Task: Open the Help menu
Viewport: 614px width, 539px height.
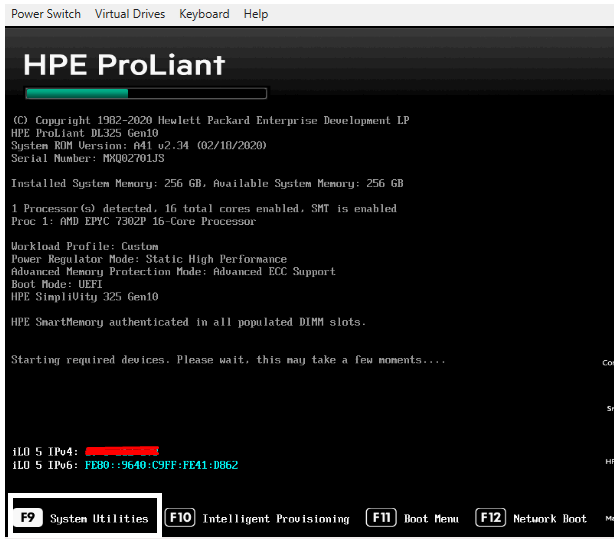Action: [x=256, y=14]
